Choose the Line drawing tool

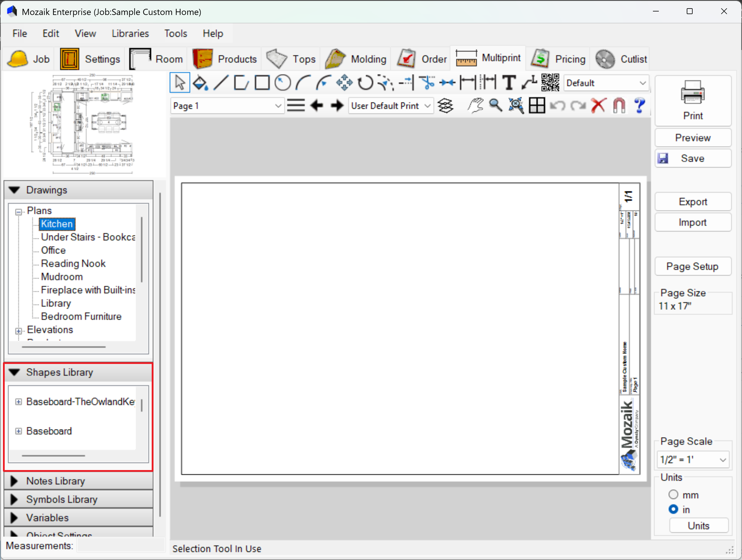tap(221, 83)
